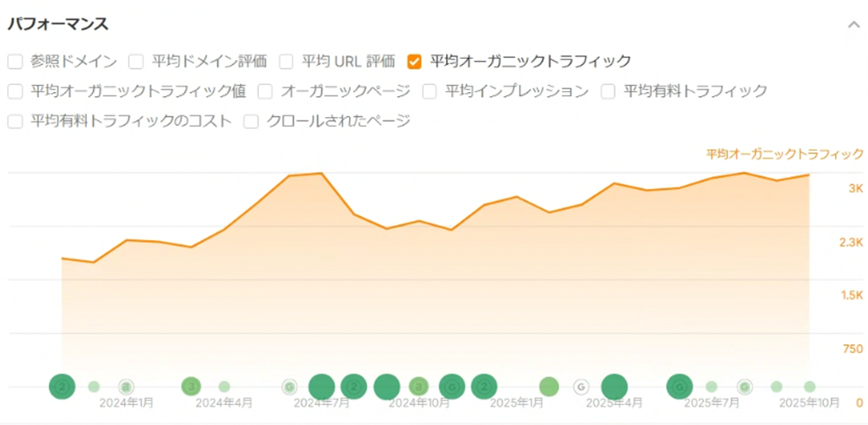Check the 平均 URL 評価 option

[286, 62]
